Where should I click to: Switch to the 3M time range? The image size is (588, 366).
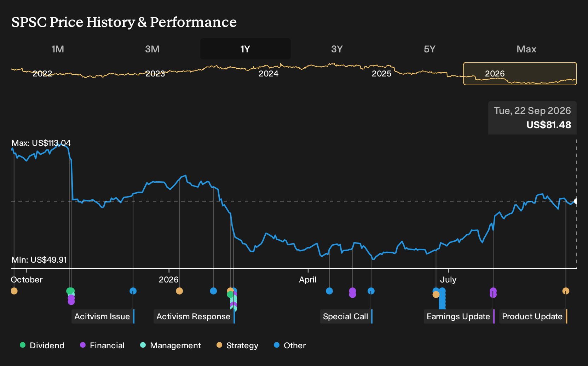(x=152, y=49)
